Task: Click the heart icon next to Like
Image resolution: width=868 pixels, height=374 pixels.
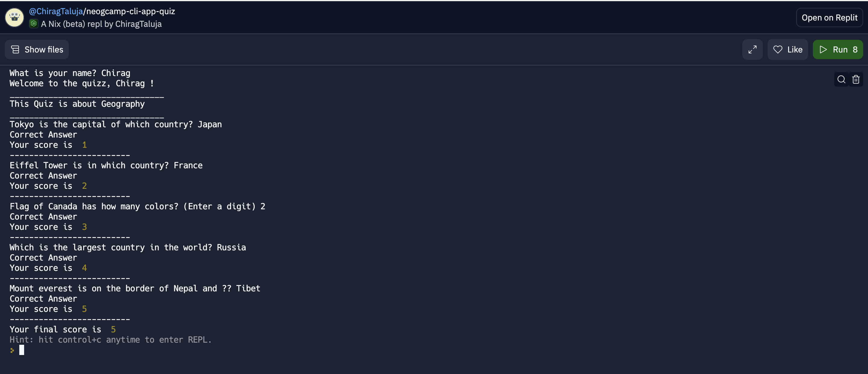Action: click(x=778, y=49)
